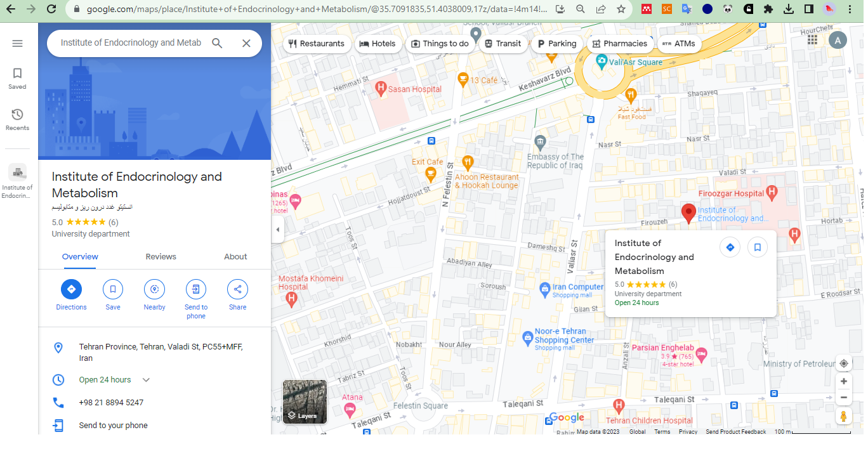Screen dimensions: 868x463
Task: Open the Saved places sidebar item
Action: (x=17, y=79)
